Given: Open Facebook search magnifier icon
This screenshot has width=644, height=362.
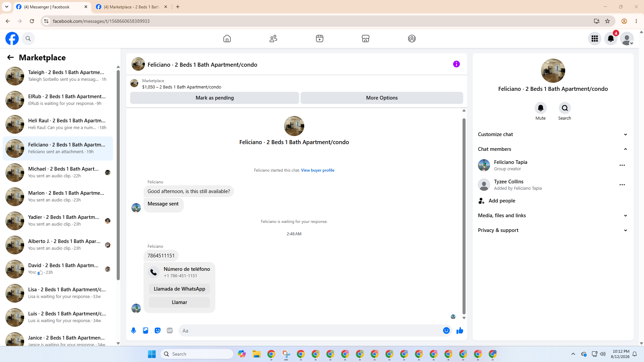Looking at the screenshot, I should [28, 39].
